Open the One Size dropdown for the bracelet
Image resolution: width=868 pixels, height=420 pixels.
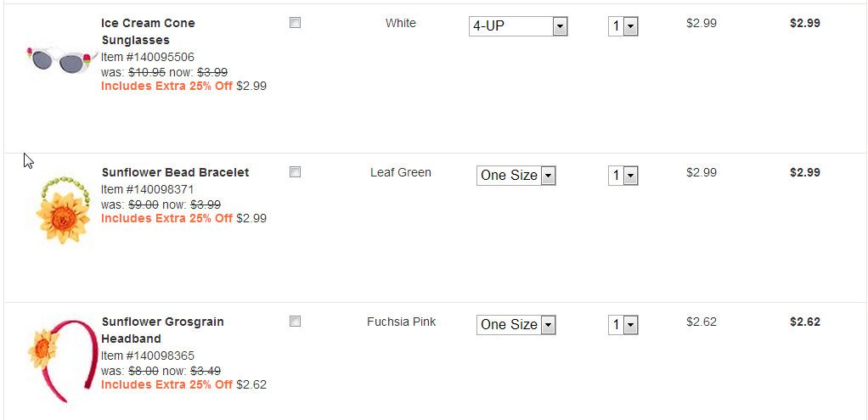tap(516, 176)
